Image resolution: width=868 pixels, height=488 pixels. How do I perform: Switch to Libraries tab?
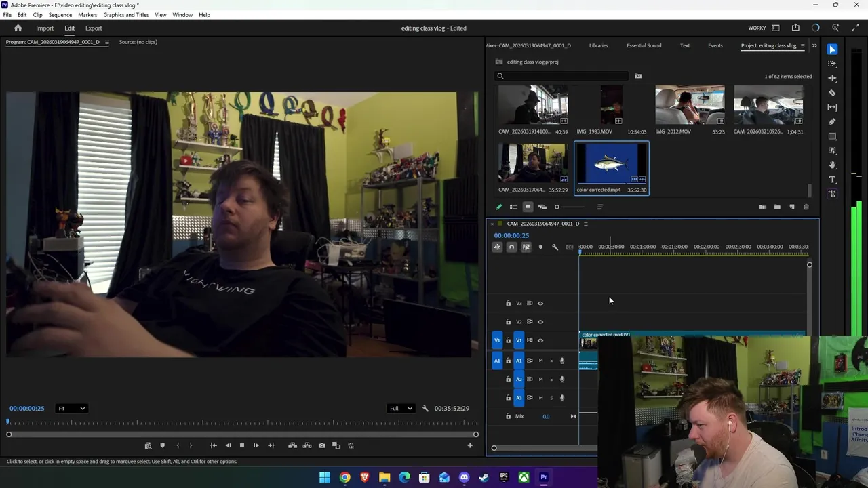[x=598, y=46]
